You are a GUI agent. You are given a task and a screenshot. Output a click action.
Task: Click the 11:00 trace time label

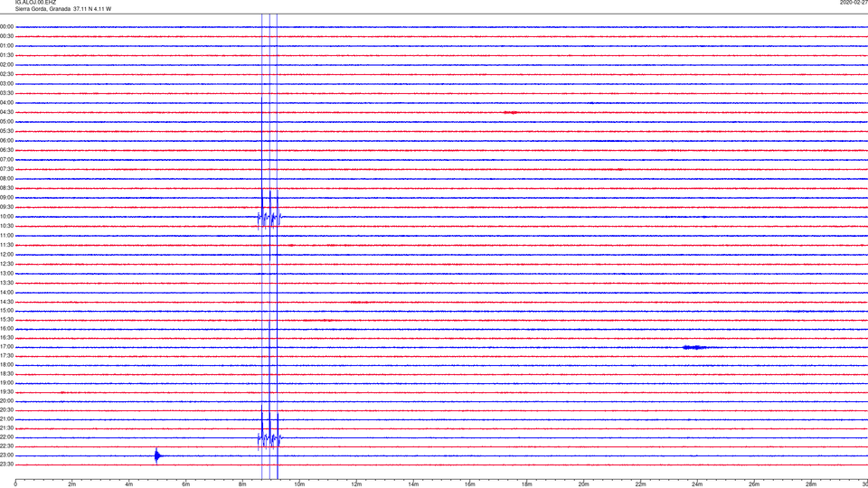pyautogui.click(x=6, y=236)
